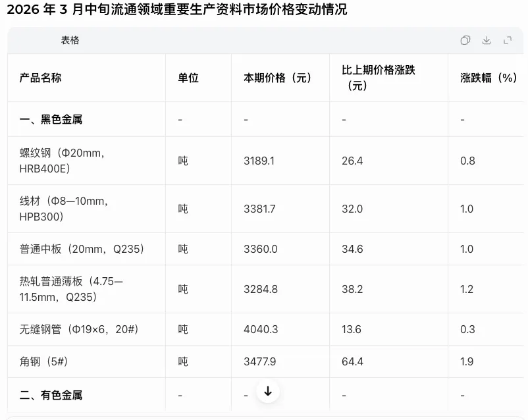This screenshot has height=420, width=528.
Task: Expand the table to fullscreen
Action: tap(508, 40)
